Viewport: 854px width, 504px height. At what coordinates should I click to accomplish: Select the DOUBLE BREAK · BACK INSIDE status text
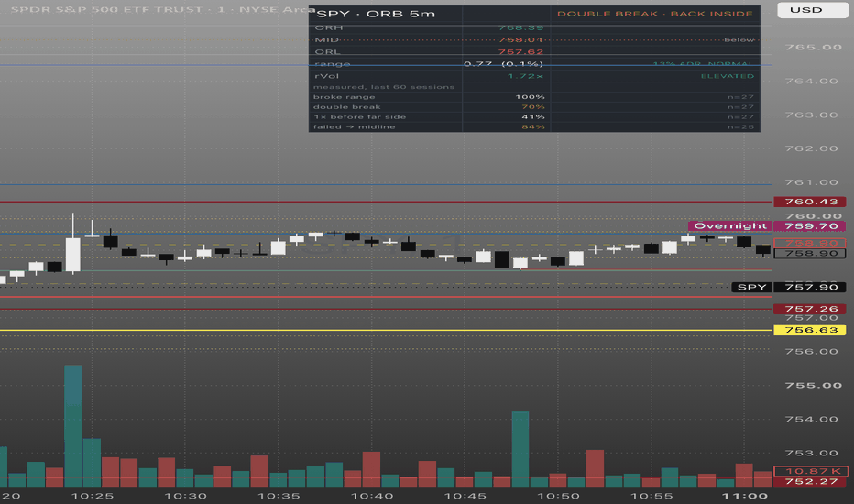(654, 14)
